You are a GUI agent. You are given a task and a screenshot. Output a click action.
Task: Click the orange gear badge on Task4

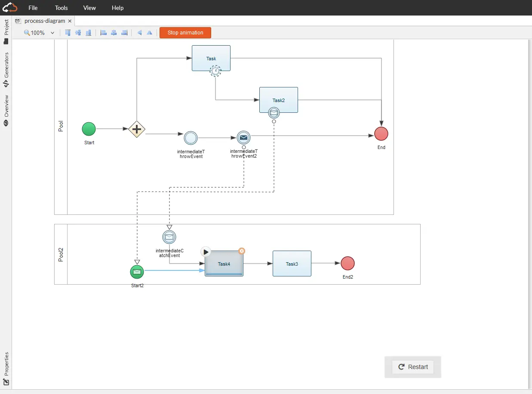[x=242, y=251]
